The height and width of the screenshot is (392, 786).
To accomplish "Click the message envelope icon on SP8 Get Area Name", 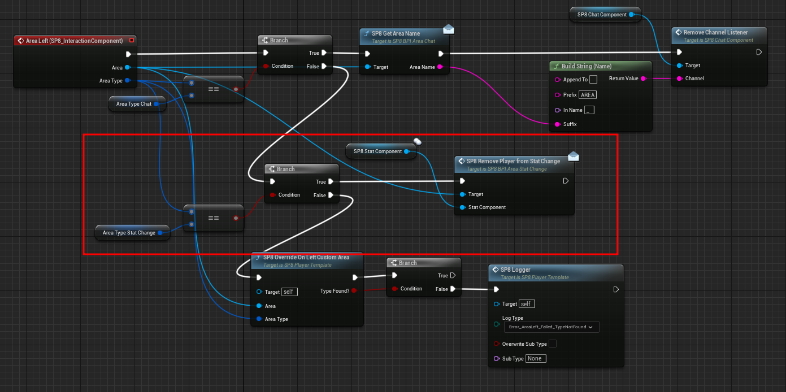I will pyautogui.click(x=449, y=30).
